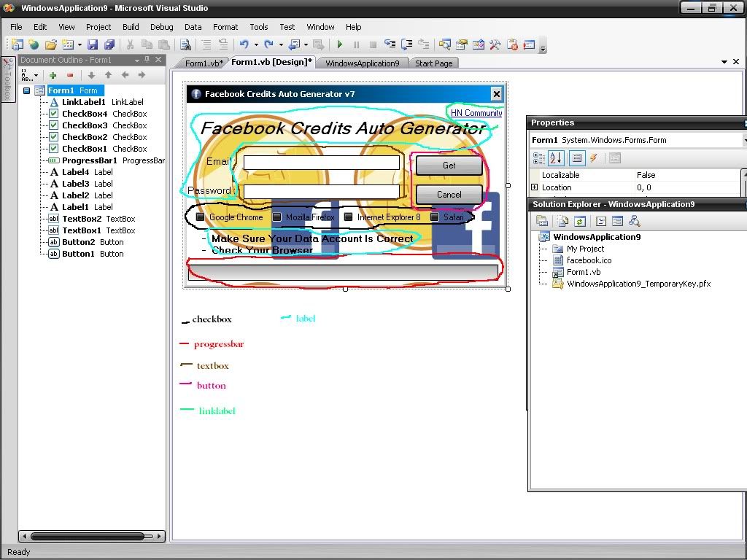Collapse the Form1 node in Document Outline
Screen dimensions: 747x560
coord(27,90)
